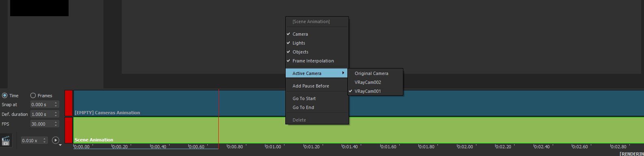
Task: Select the Frames radio button
Action: point(33,96)
